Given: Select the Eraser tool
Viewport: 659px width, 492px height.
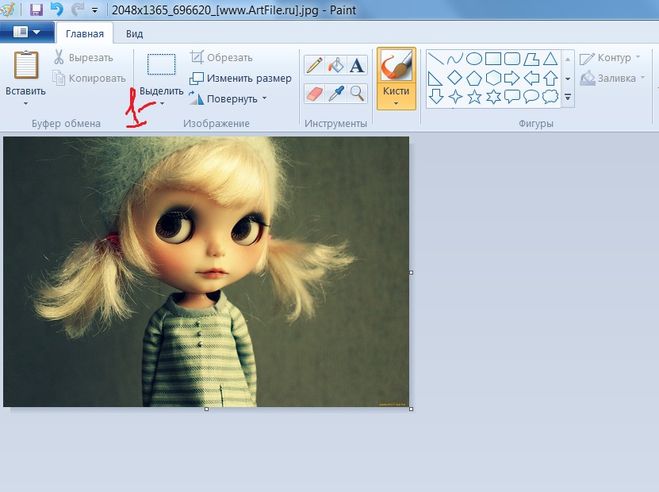Looking at the screenshot, I should tap(315, 93).
